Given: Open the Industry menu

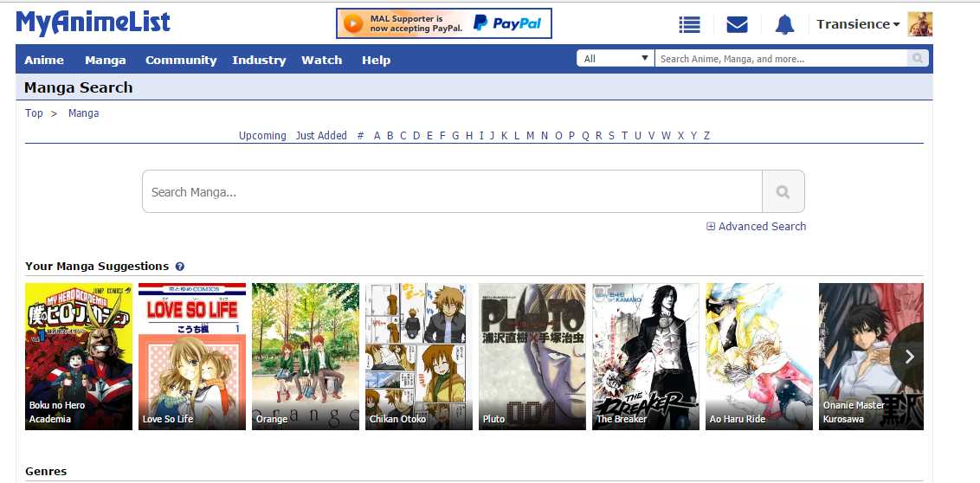Looking at the screenshot, I should [259, 60].
